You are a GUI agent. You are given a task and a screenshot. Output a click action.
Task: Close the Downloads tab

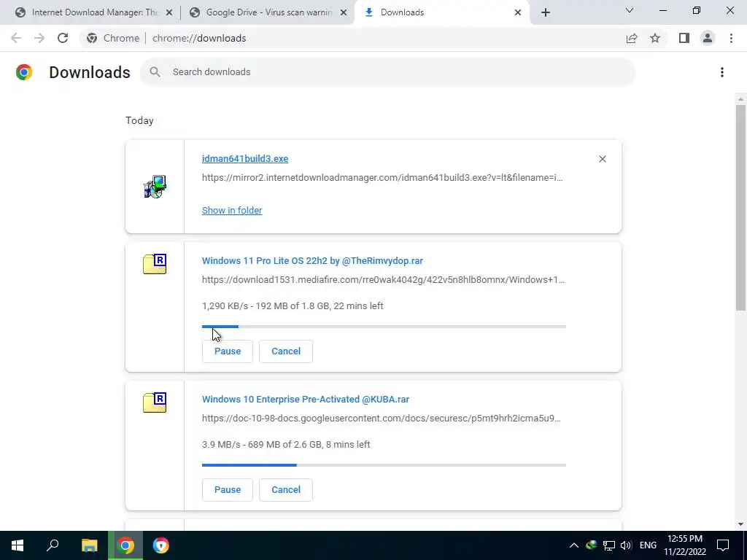click(518, 12)
